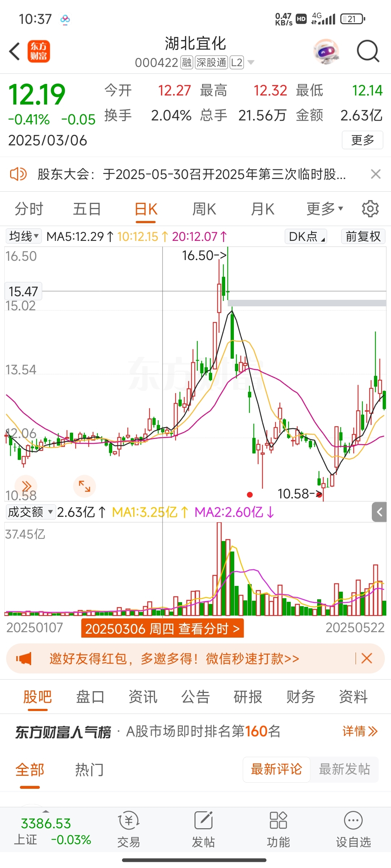Tap 20250306 周四 查看分时 button
The height and width of the screenshot is (868, 391).
coord(162,629)
